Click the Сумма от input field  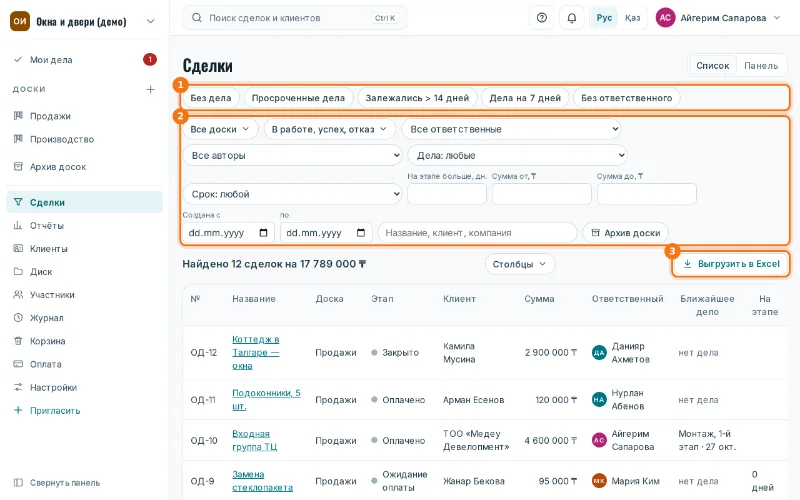pyautogui.click(x=542, y=194)
